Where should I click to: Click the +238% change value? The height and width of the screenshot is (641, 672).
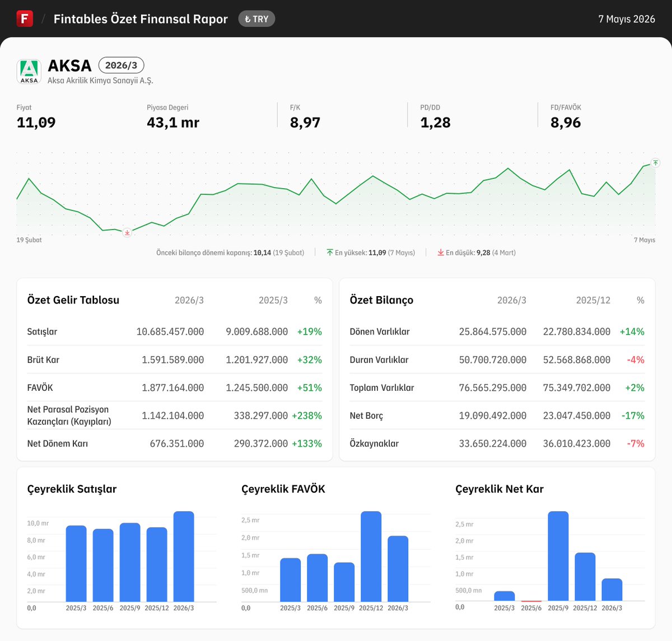click(307, 416)
